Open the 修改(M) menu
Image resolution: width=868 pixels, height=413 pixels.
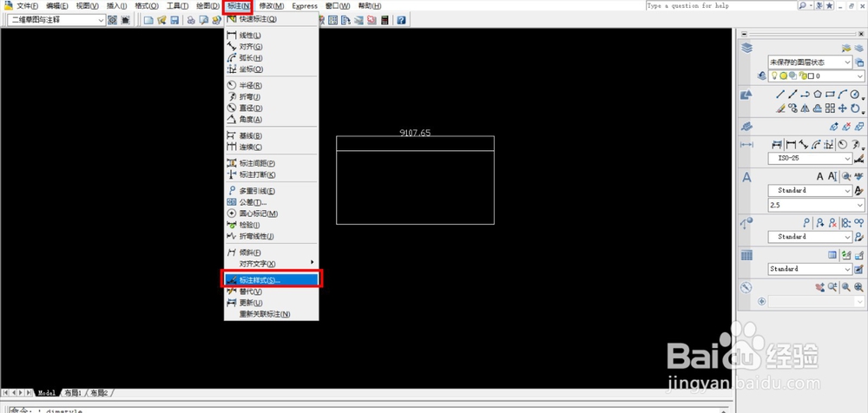coord(271,6)
